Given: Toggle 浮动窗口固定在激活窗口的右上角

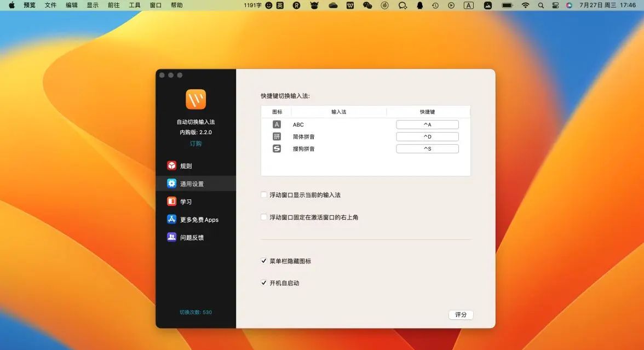Looking at the screenshot, I should pyautogui.click(x=263, y=217).
